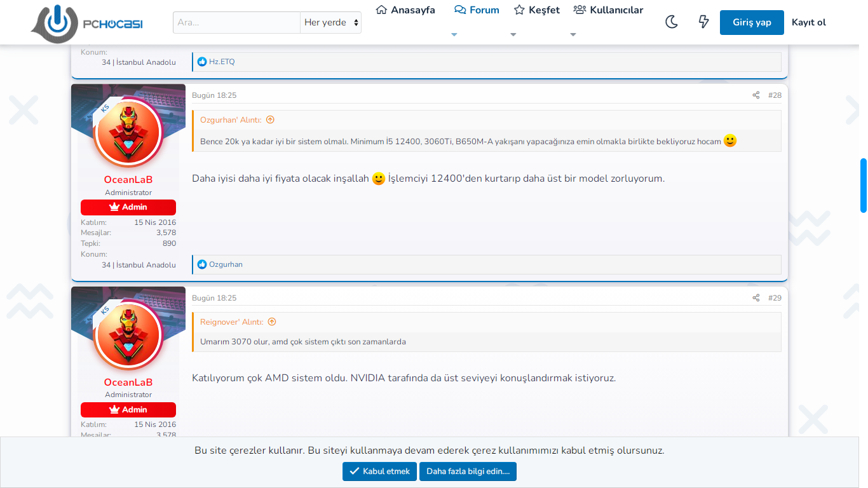868x488 pixels.
Task: Open the Keşfet nav item
Action: coord(537,10)
